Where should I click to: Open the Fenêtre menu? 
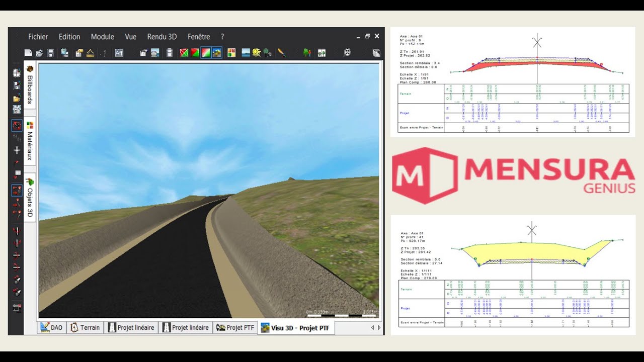pyautogui.click(x=199, y=37)
